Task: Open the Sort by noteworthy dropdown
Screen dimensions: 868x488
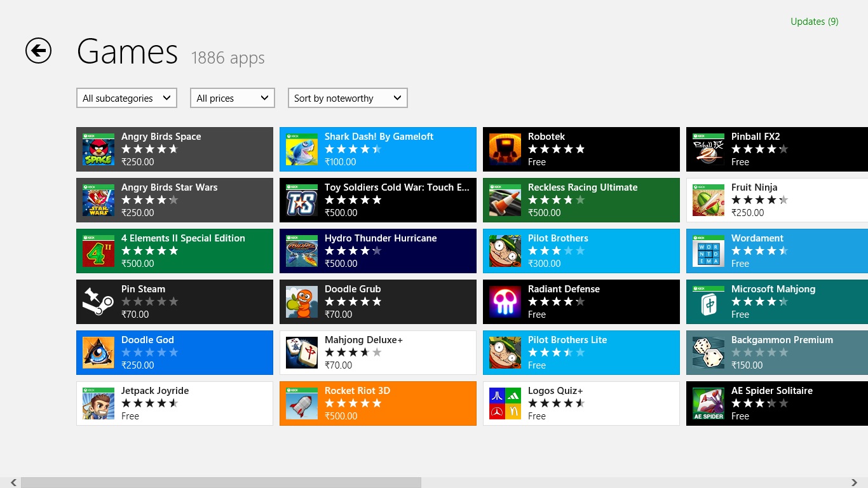Action: coord(348,98)
